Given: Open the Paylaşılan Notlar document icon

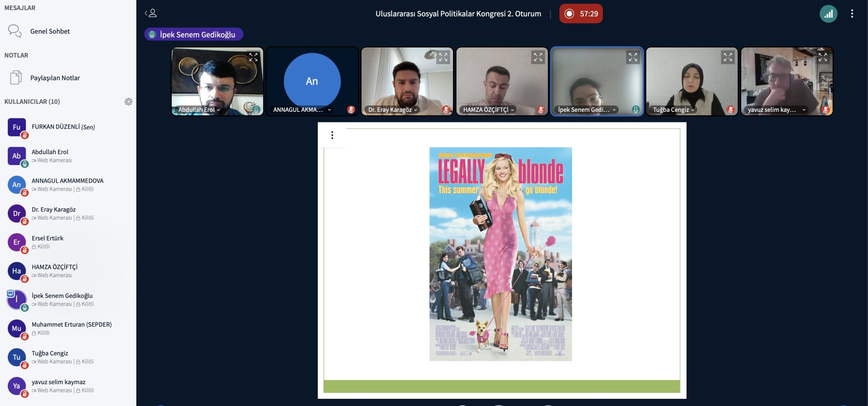Looking at the screenshot, I should click(x=16, y=78).
